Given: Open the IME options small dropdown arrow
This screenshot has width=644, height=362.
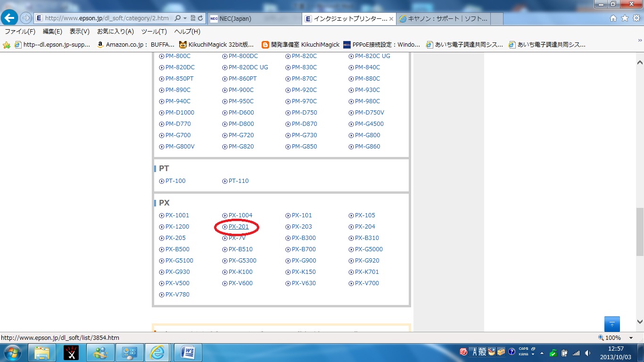Looking at the screenshot, I should point(533,354).
